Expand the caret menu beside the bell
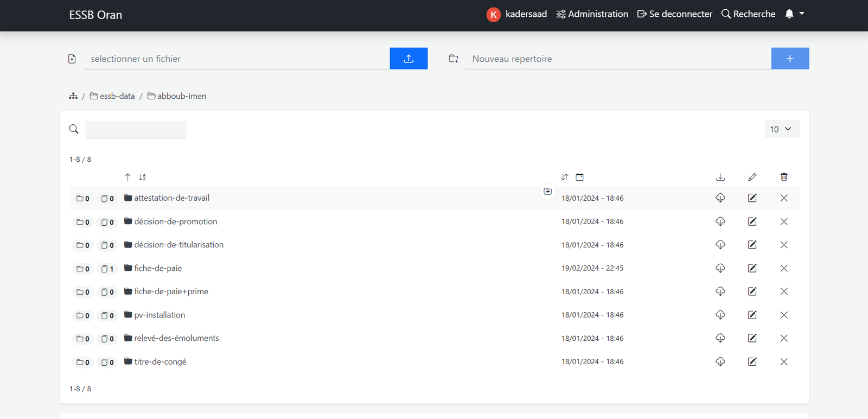Screen dimensions: 868x419 802,14
